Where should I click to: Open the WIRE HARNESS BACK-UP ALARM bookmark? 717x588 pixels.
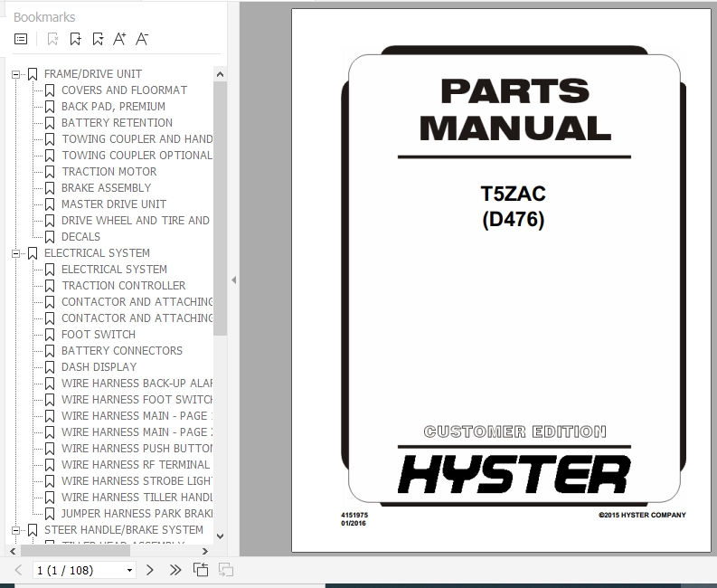(x=137, y=384)
